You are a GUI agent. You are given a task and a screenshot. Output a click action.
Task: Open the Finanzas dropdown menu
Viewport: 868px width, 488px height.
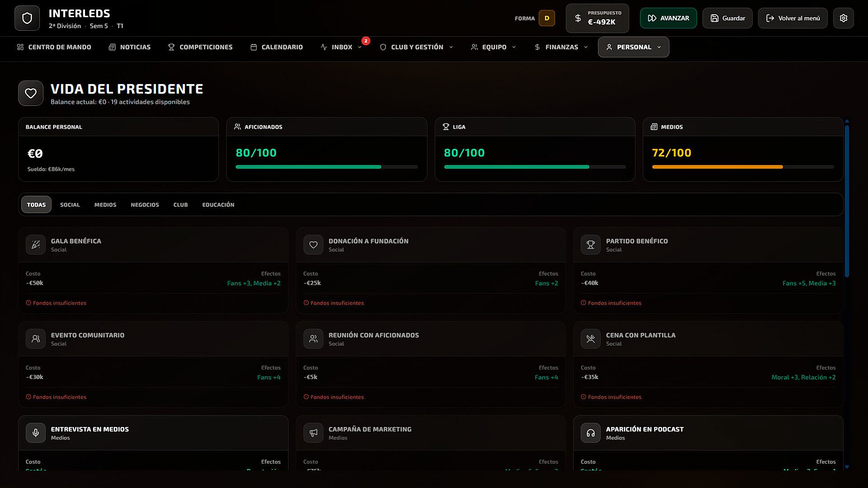click(561, 47)
